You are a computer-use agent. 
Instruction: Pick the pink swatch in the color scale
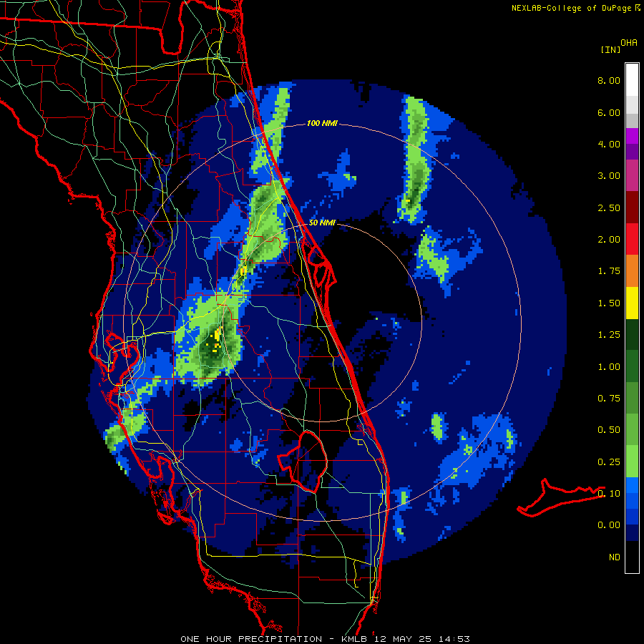[x=632, y=175]
